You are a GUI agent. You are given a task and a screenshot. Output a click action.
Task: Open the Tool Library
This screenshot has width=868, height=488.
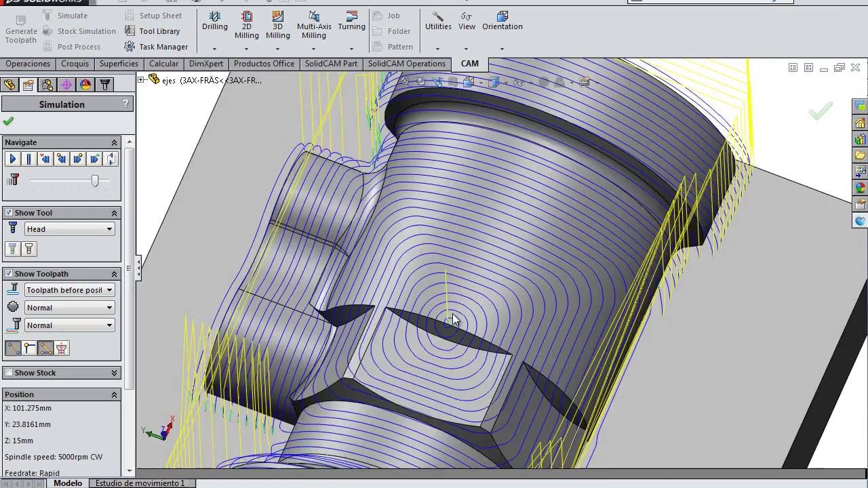153,31
